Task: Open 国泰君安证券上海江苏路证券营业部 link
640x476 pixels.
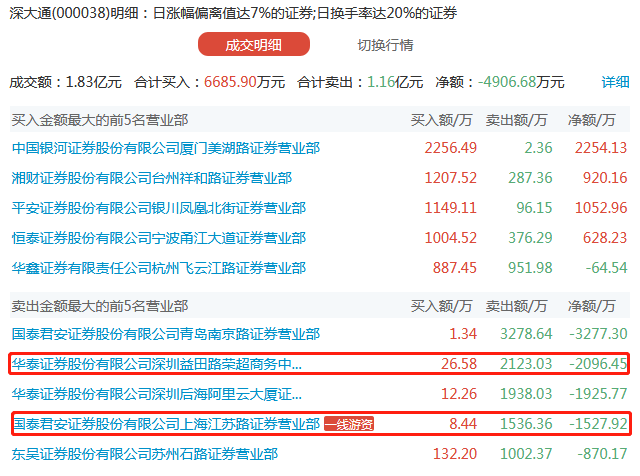Action: pos(167,424)
